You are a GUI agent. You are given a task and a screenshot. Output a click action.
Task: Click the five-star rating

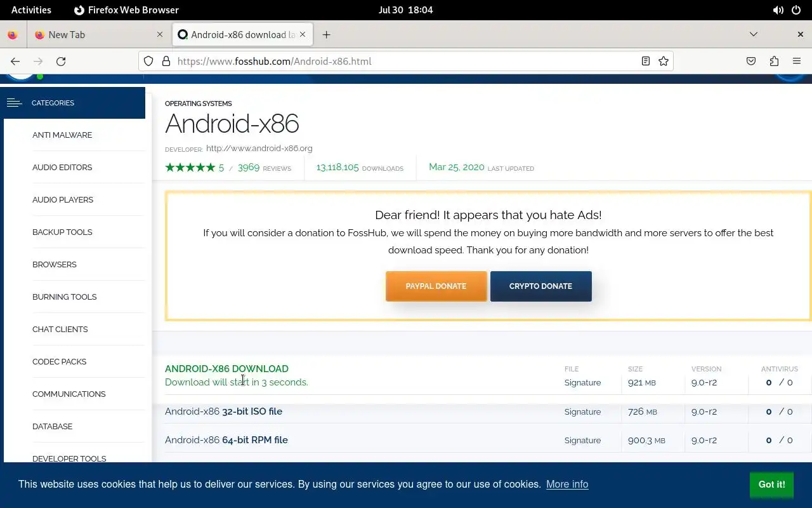(190, 168)
